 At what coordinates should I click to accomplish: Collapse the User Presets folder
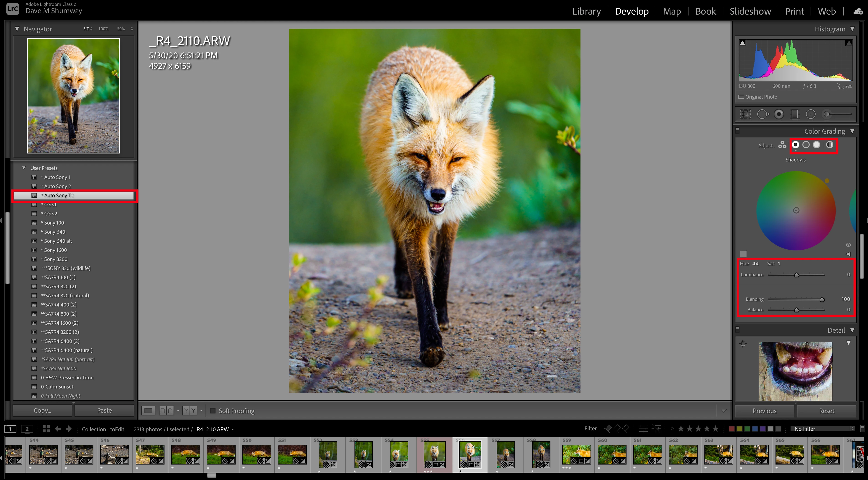click(x=24, y=168)
